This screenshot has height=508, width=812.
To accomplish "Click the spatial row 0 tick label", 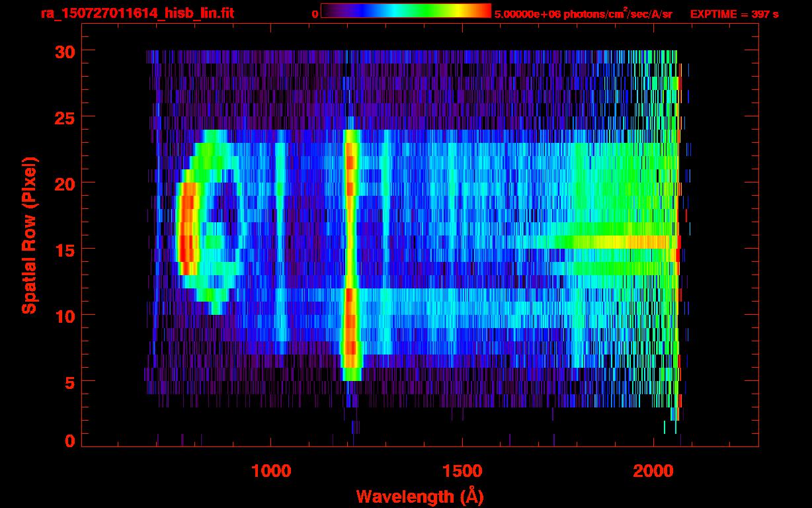I will pyautogui.click(x=70, y=441).
